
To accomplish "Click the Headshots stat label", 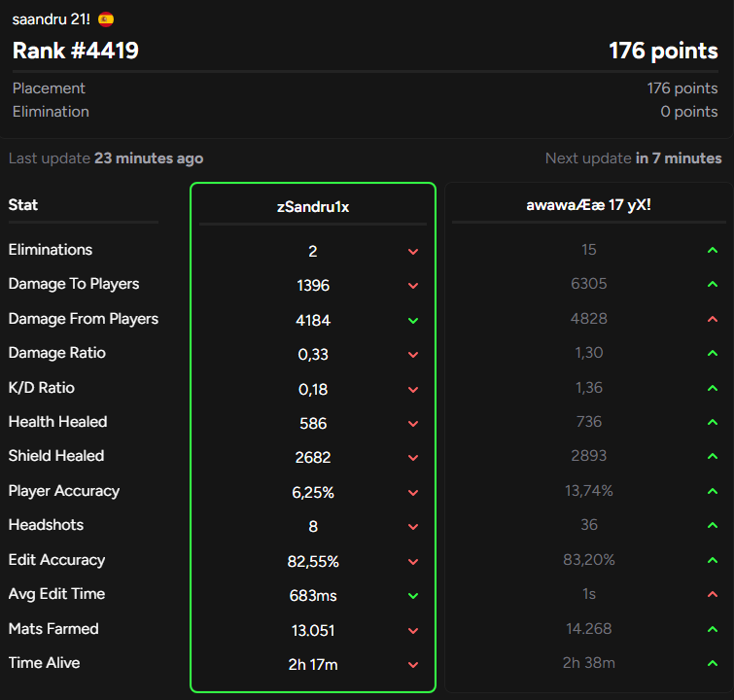I will pos(46,525).
